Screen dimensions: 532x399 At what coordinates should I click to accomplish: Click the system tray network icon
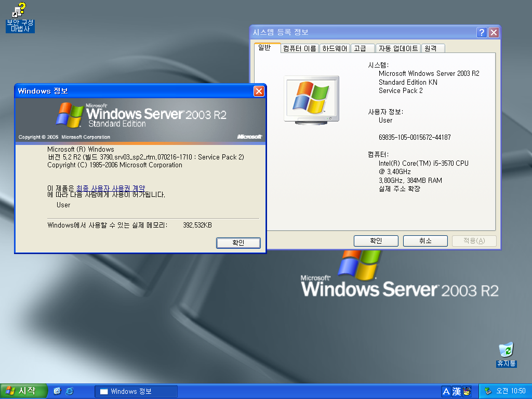tap(488, 391)
